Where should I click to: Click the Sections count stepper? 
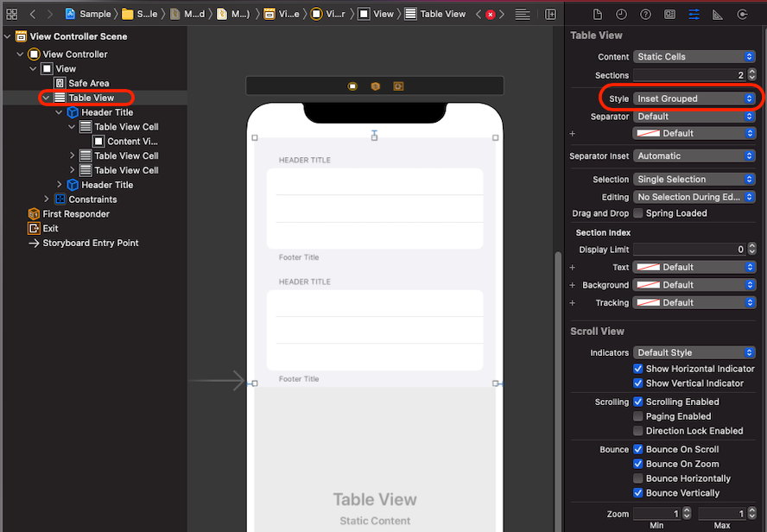pos(751,75)
